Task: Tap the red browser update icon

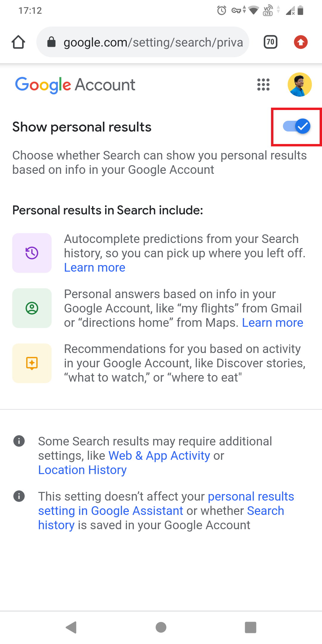Action: [x=301, y=42]
